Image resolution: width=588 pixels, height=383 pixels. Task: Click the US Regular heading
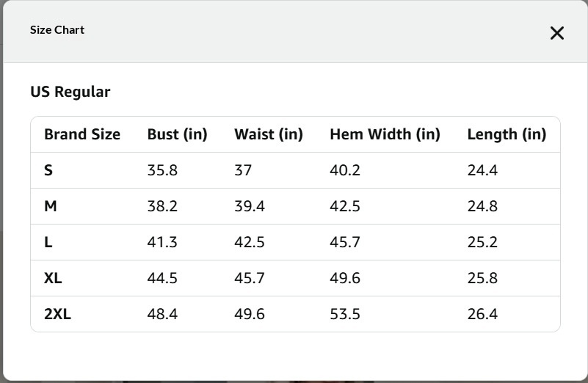click(70, 92)
